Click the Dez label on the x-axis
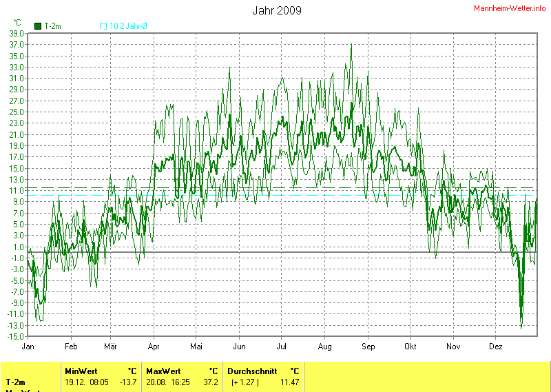 point(496,347)
